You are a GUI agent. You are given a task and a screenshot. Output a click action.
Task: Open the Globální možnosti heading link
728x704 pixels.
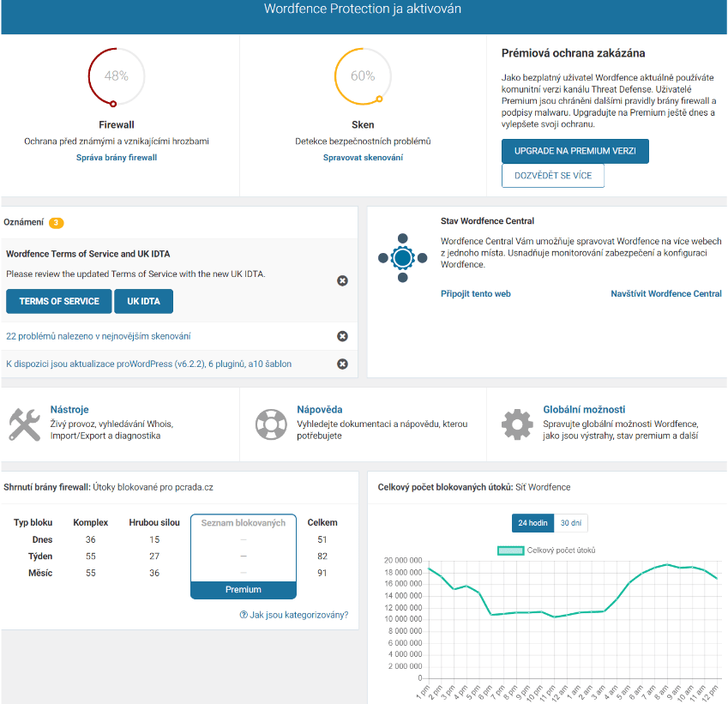click(x=584, y=410)
